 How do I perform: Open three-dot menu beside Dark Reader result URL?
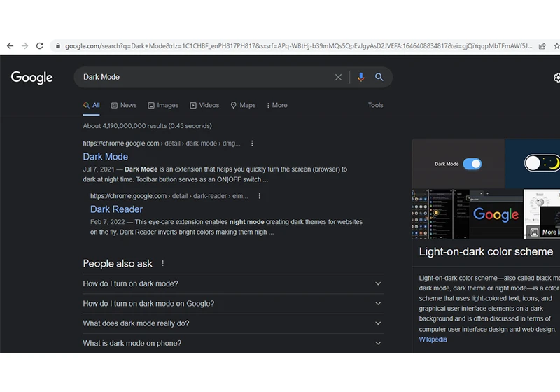[x=260, y=196]
